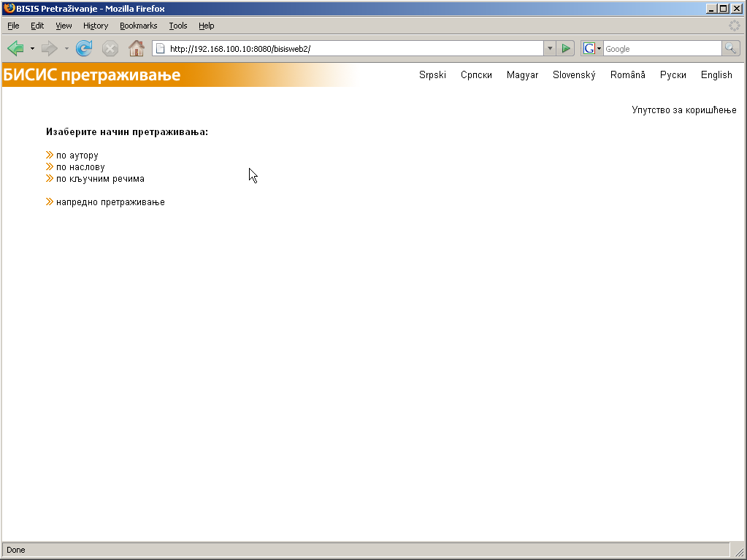The image size is (747, 560).
Task: Open the Tools menu
Action: [177, 26]
